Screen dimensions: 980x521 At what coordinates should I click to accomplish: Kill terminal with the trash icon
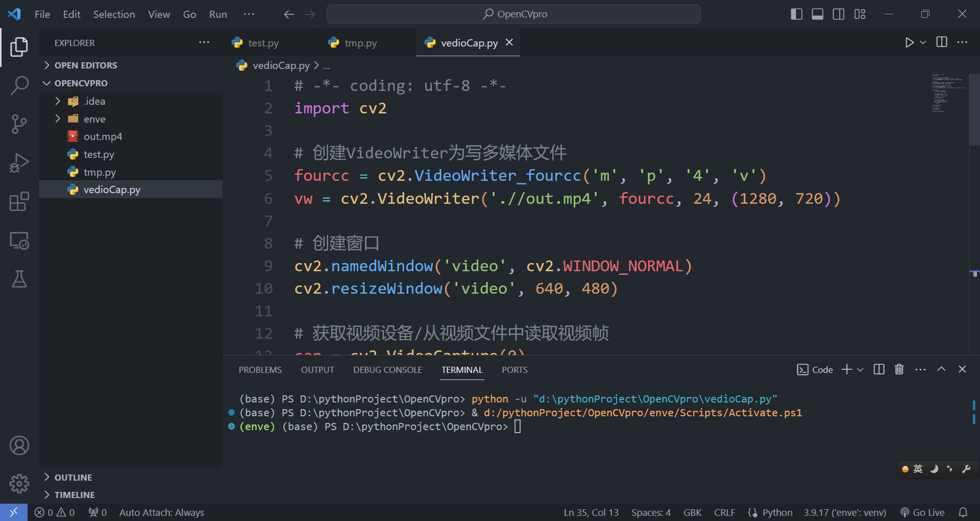click(899, 369)
